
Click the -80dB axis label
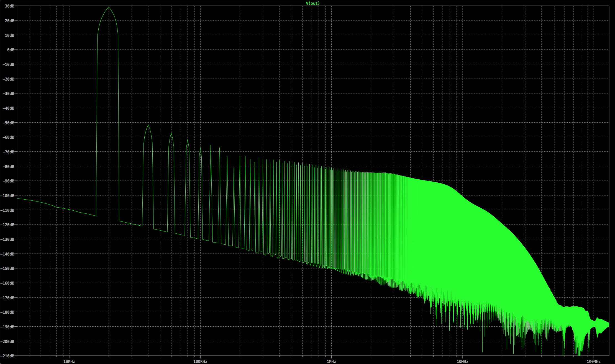pos(8,167)
